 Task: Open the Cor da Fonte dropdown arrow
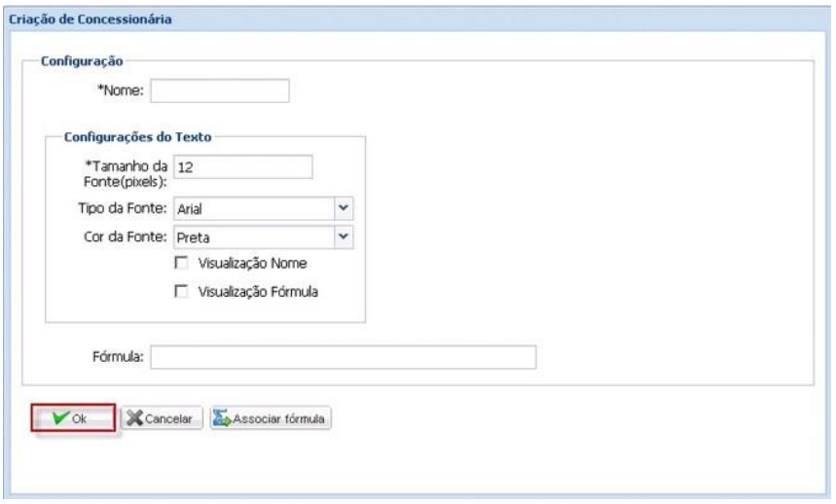pyautogui.click(x=342, y=235)
